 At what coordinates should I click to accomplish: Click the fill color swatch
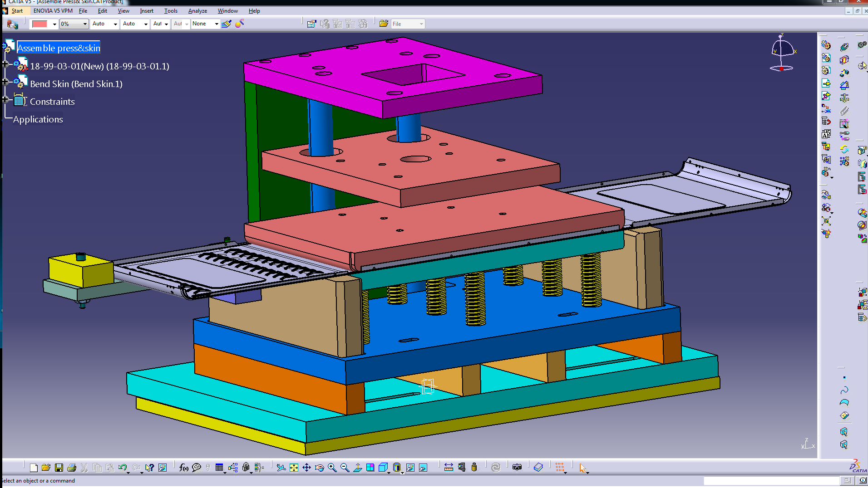40,24
